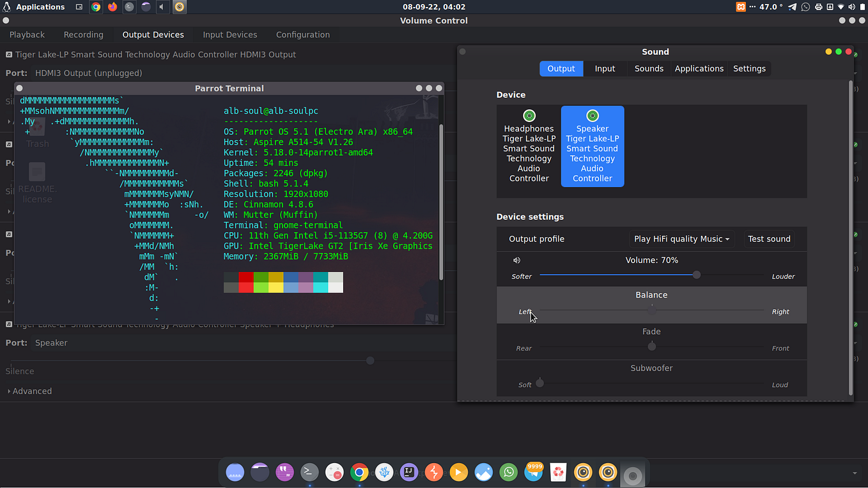Image resolution: width=868 pixels, height=488 pixels.
Task: Open the Recycle Bin from the dock
Action: click(x=558, y=472)
